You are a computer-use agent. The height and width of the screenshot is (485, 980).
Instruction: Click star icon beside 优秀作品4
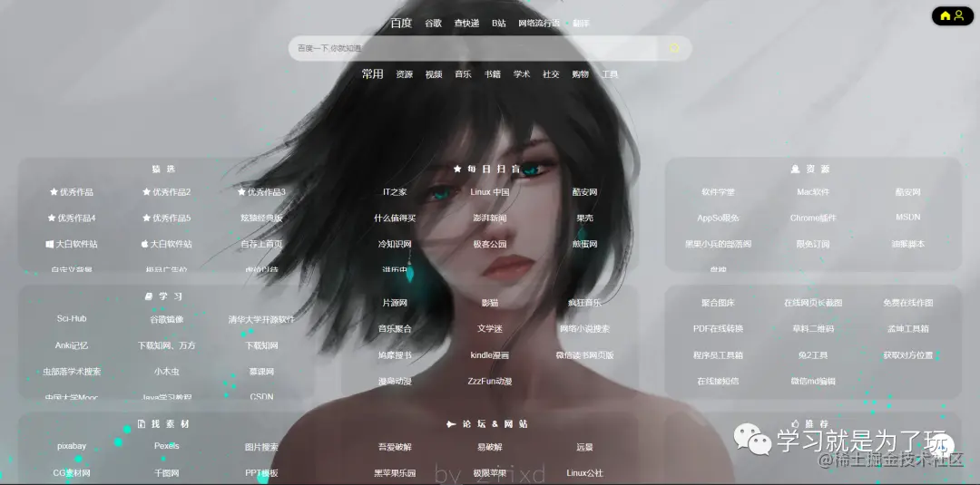pyautogui.click(x=51, y=218)
